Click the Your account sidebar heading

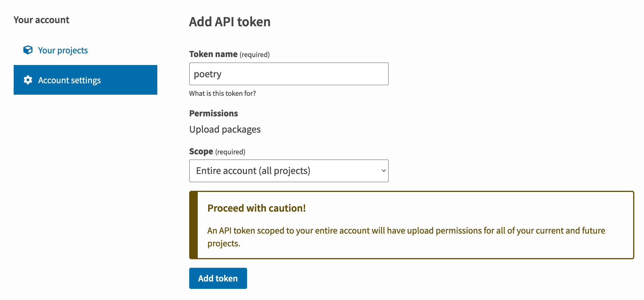pos(41,20)
